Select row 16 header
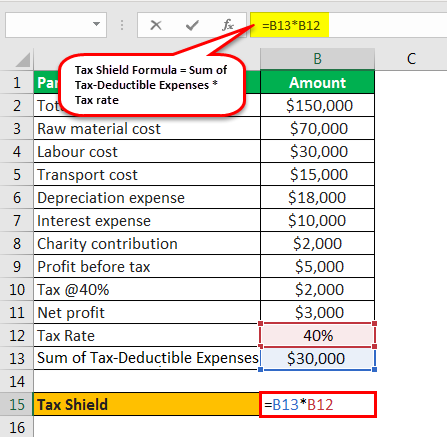Image resolution: width=447 pixels, height=437 pixels. coord(17,427)
